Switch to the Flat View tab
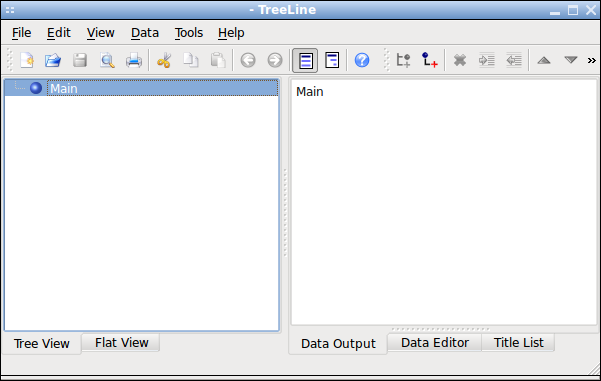This screenshot has width=601, height=381. (x=122, y=342)
